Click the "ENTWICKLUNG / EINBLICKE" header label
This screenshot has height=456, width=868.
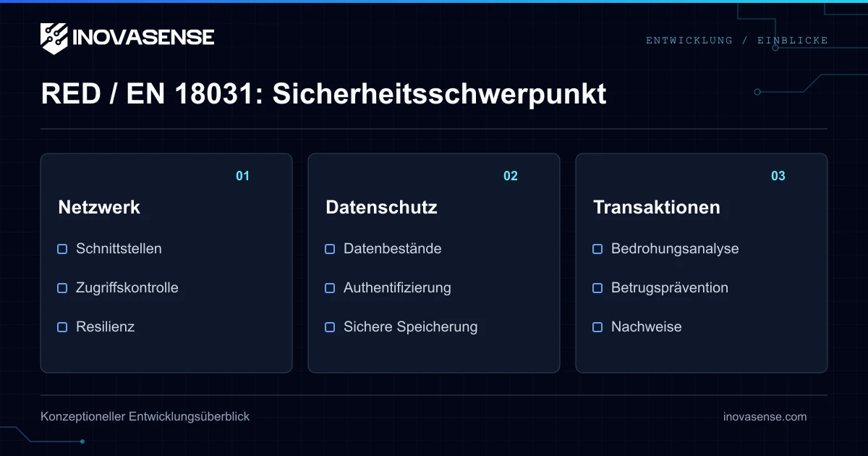click(736, 41)
